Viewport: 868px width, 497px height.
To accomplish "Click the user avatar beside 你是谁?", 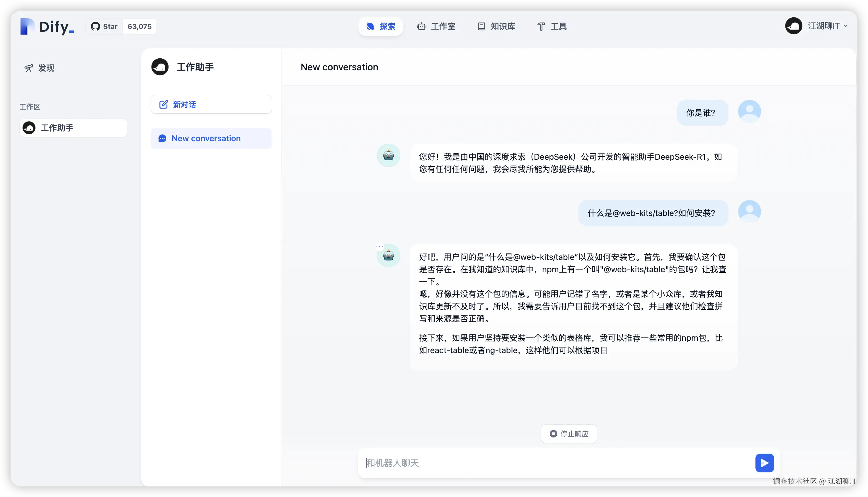I will (749, 111).
